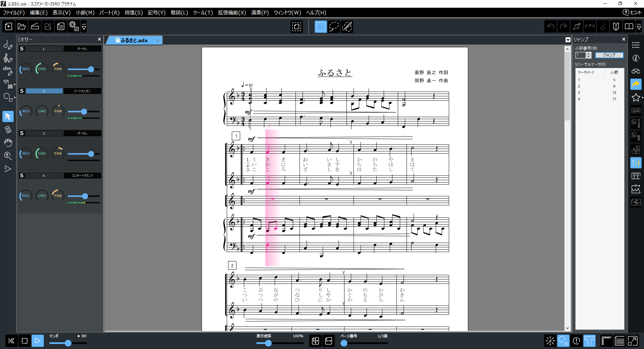Open the jump arrow panel icon
This screenshot has height=349, width=644.
pos(636,84)
